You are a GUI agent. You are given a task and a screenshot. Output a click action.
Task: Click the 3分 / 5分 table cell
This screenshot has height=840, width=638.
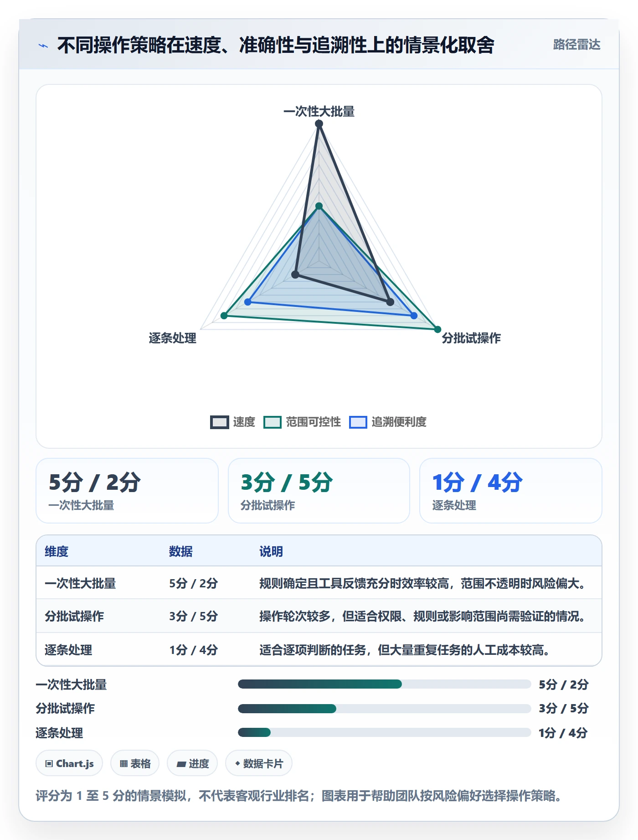click(194, 616)
